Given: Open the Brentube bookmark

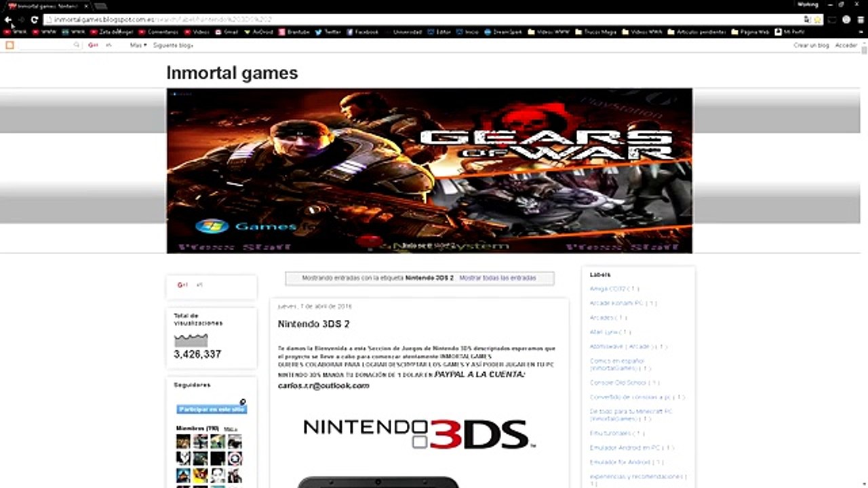Looking at the screenshot, I should (294, 32).
